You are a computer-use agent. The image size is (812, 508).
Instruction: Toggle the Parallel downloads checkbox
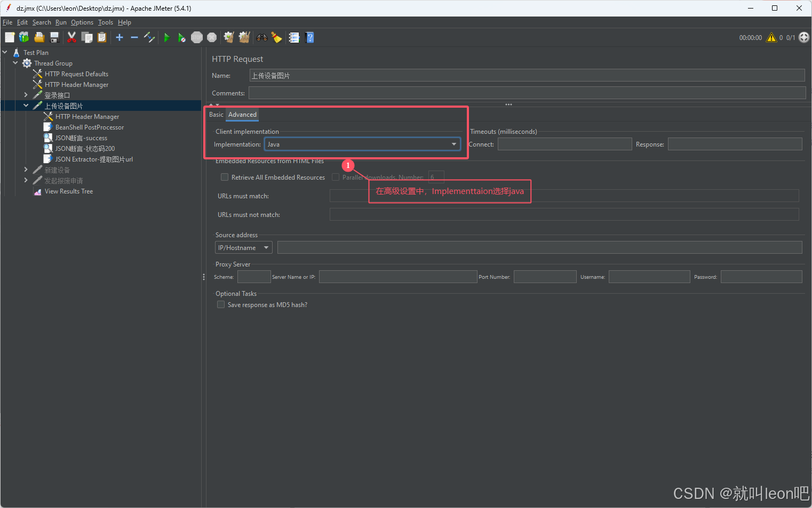(336, 177)
